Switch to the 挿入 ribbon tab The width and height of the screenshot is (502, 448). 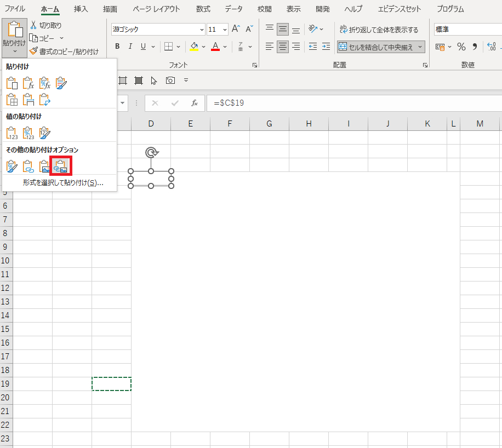coord(81,9)
